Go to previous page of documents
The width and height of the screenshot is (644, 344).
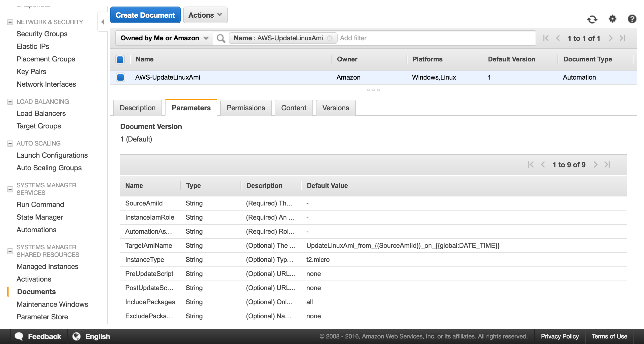(x=558, y=38)
